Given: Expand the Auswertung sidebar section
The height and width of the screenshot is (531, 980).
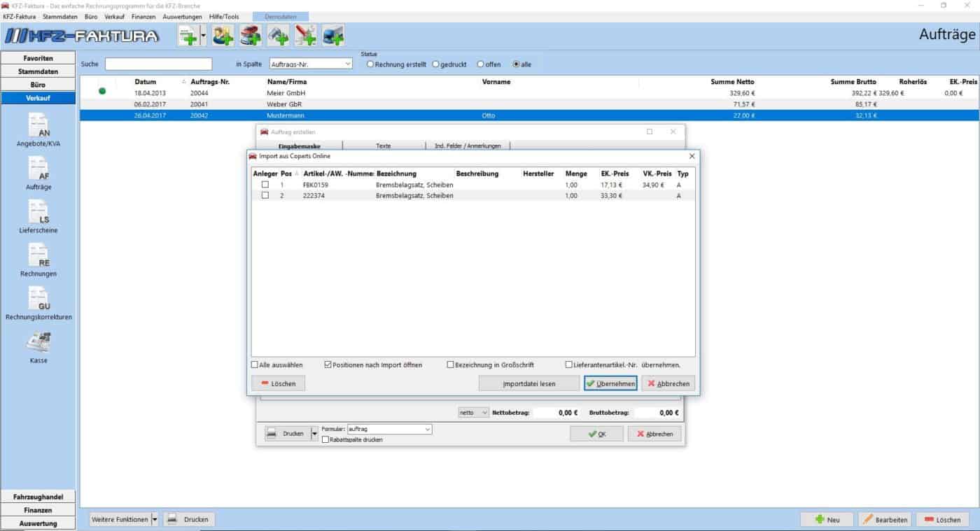Looking at the screenshot, I should 38,523.
